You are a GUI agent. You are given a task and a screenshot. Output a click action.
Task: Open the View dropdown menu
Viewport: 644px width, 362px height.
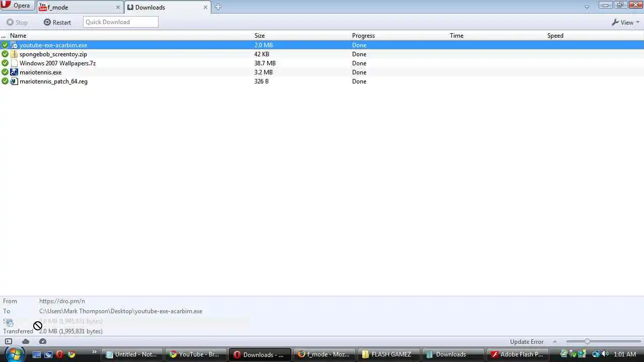click(x=625, y=22)
